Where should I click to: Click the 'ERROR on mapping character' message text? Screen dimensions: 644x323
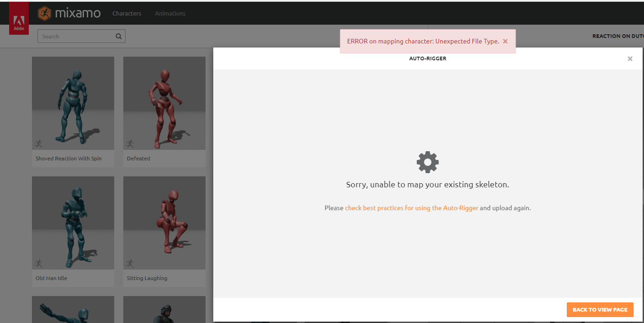coord(423,41)
